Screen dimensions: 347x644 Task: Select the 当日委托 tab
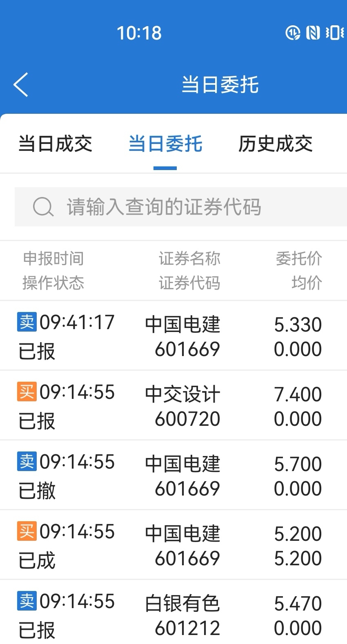click(x=165, y=144)
